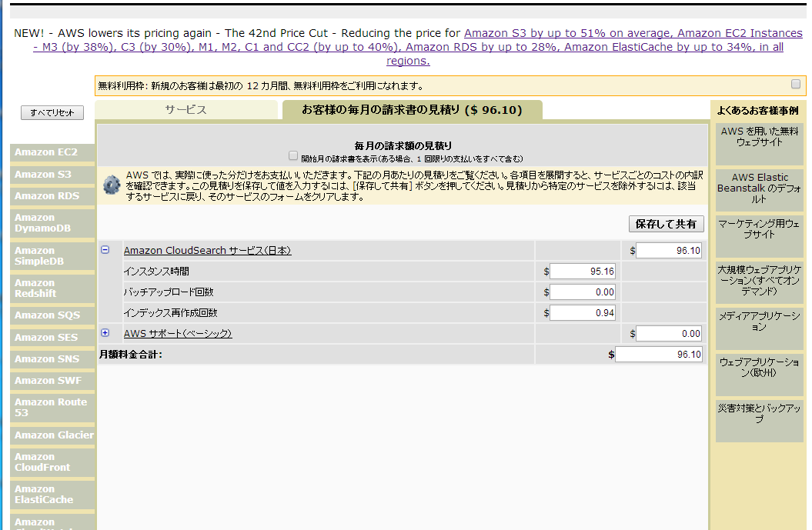
Task: Click the バッチアップロード回数 amount field
Action: coord(583,292)
